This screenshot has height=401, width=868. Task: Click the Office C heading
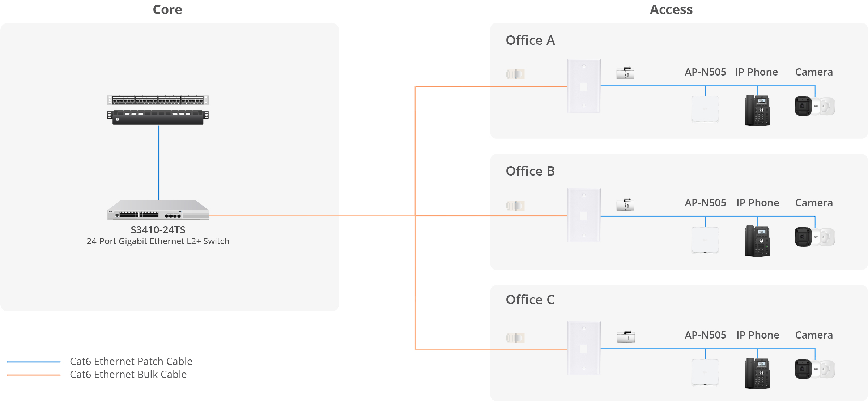(530, 299)
